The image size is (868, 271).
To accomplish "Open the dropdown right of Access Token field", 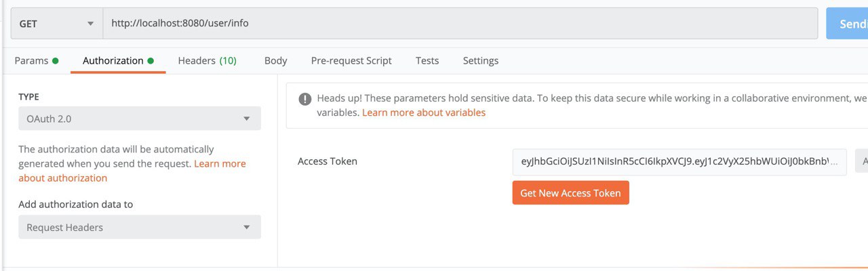I will click(861, 162).
